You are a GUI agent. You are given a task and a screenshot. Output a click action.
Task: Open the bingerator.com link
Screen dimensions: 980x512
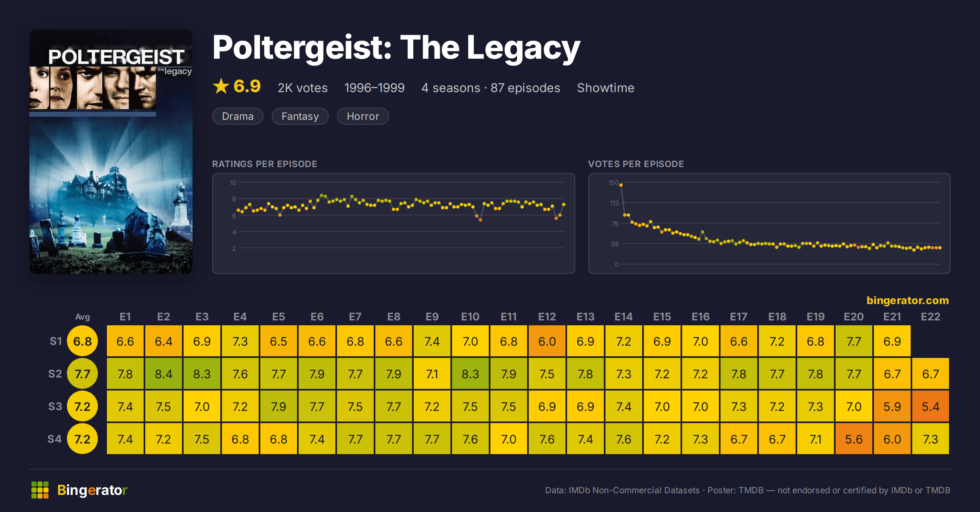pyautogui.click(x=908, y=300)
